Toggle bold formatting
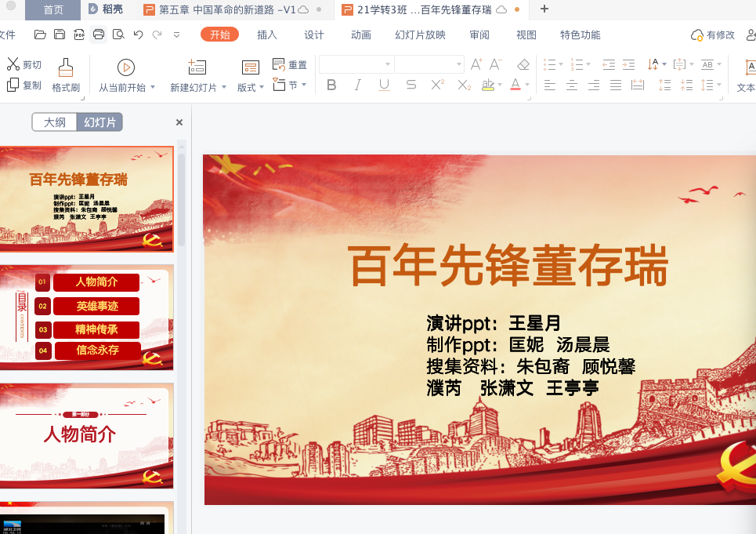Viewport: 756px width, 534px height. click(331, 85)
